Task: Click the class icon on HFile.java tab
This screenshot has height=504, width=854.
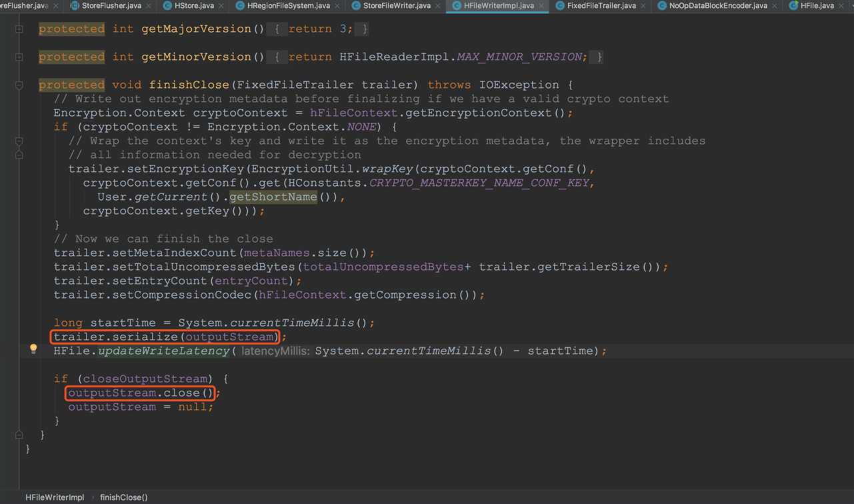Action: (x=793, y=5)
